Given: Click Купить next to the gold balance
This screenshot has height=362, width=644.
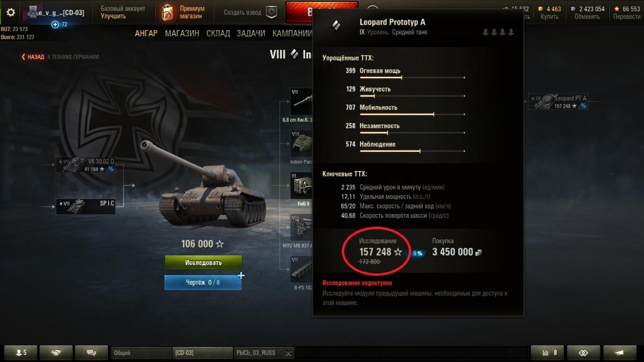Looking at the screenshot, I should (550, 17).
